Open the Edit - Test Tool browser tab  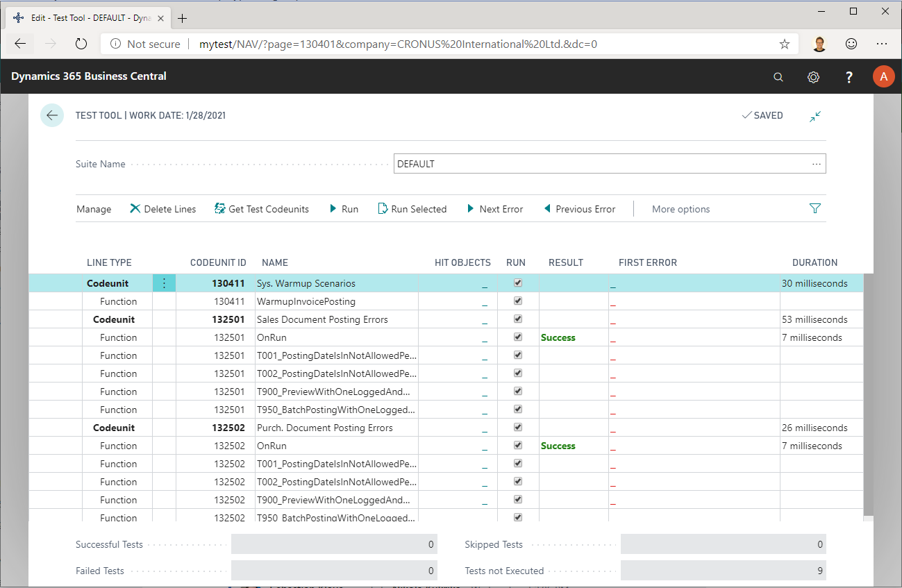pos(88,18)
